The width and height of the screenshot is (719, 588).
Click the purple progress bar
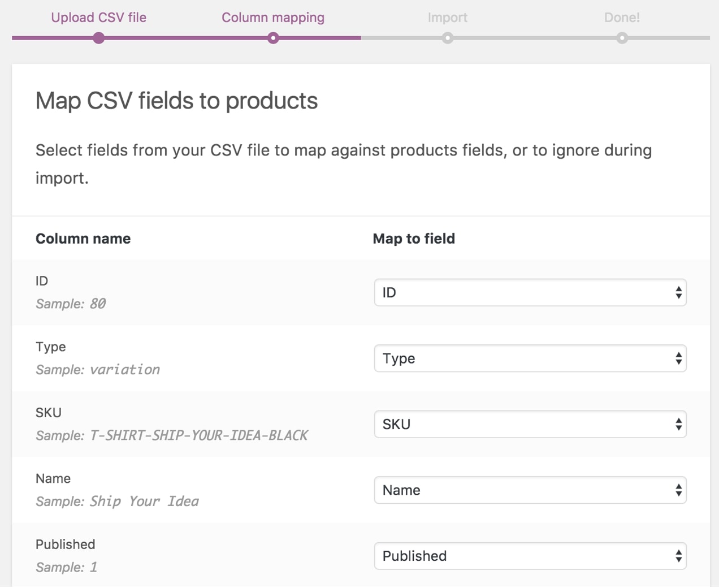[x=181, y=38]
